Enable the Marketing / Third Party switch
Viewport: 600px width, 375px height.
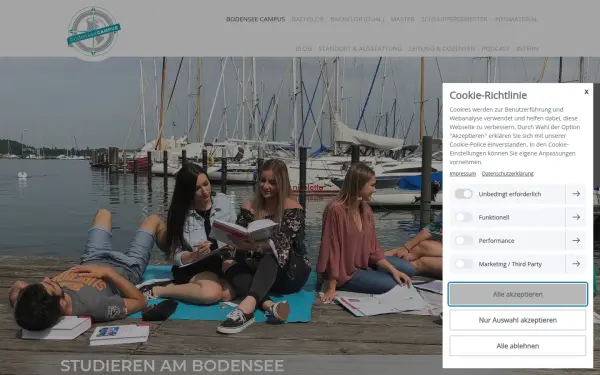[463, 264]
